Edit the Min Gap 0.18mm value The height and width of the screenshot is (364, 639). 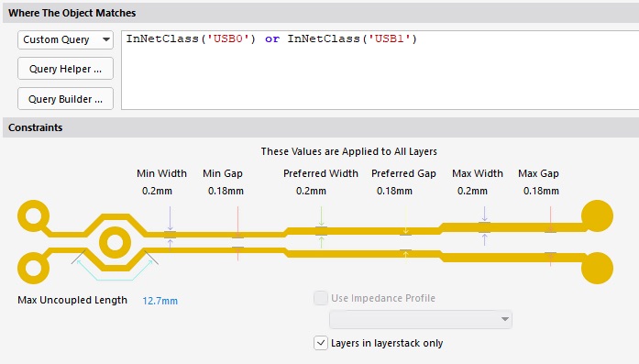(x=226, y=191)
